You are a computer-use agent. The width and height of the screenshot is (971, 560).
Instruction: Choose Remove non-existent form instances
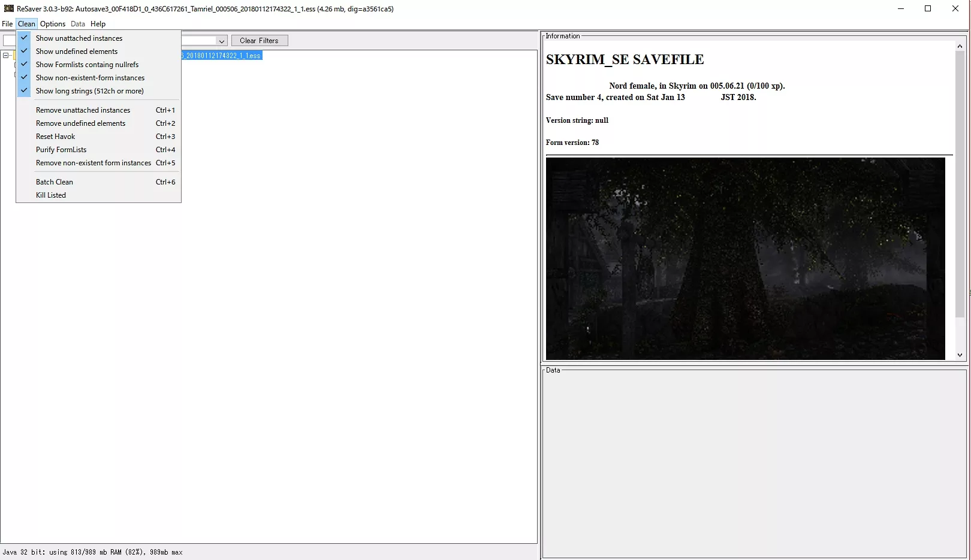99,163
